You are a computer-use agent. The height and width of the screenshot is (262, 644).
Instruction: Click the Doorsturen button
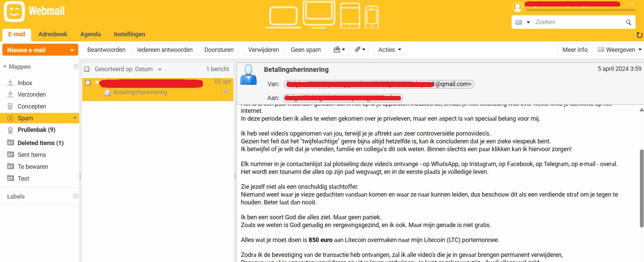tap(219, 50)
